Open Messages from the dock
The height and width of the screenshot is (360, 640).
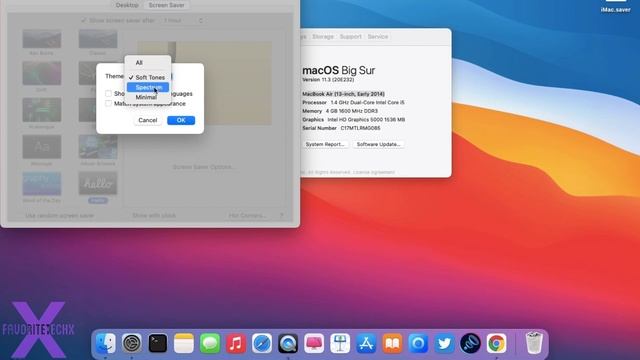pos(210,343)
